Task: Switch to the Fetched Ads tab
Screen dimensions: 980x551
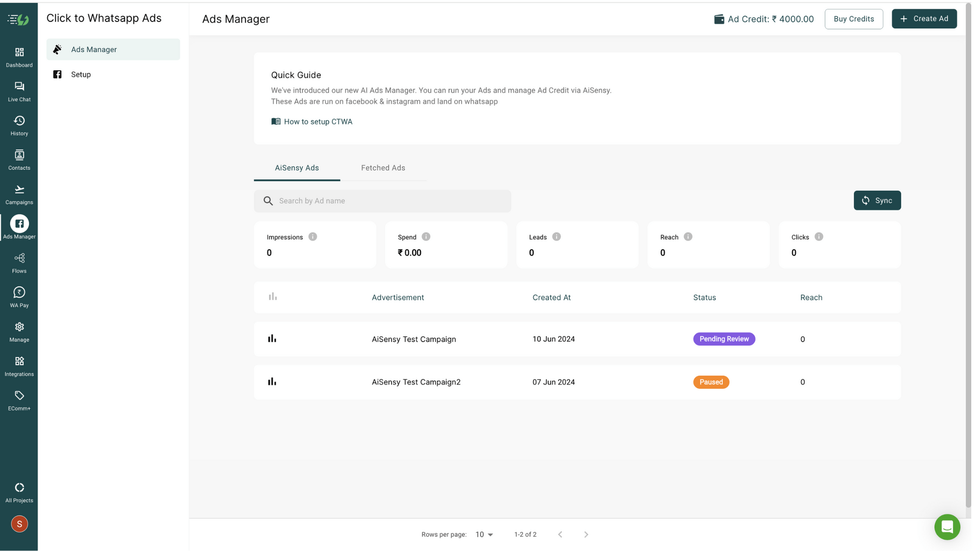Action: pos(383,168)
